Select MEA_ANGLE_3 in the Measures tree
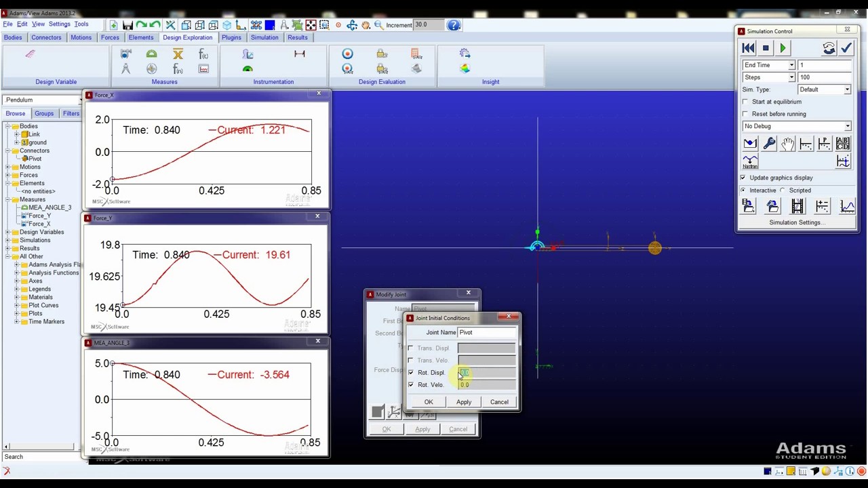Viewport: 868px width, 488px height. click(50, 207)
